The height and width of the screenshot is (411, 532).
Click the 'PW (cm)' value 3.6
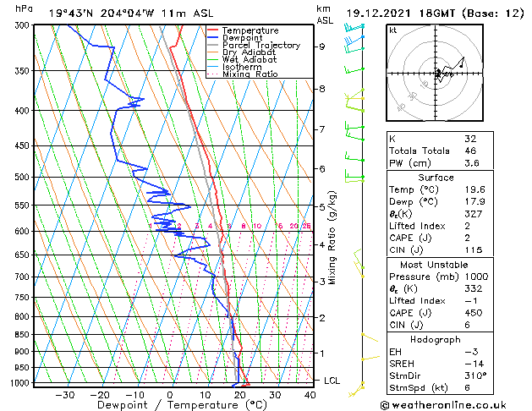(x=472, y=163)
